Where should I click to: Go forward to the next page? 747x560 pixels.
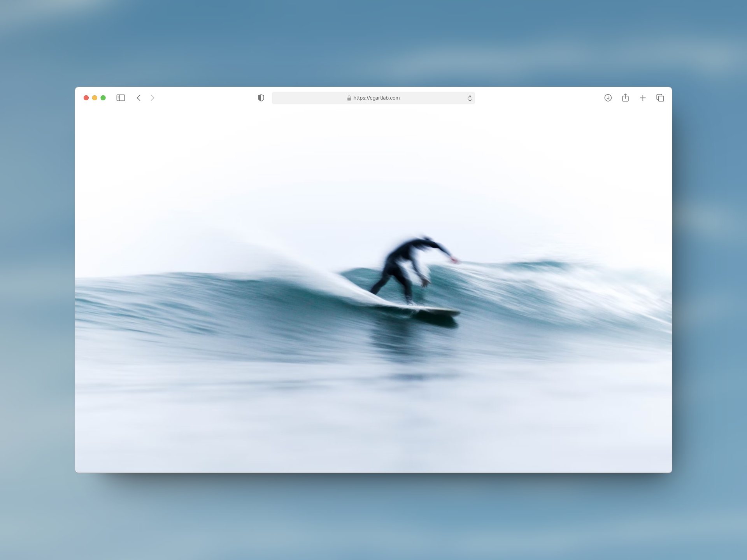coord(153,98)
